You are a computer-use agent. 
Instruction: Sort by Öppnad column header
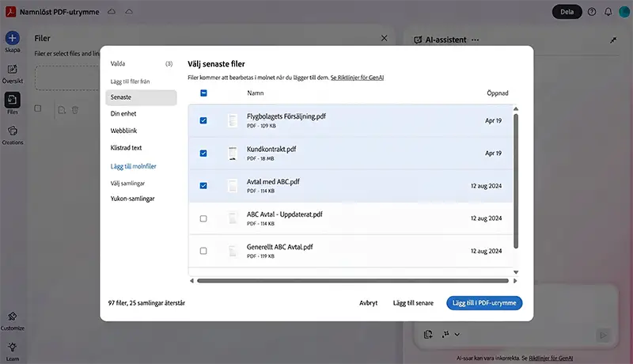point(498,93)
